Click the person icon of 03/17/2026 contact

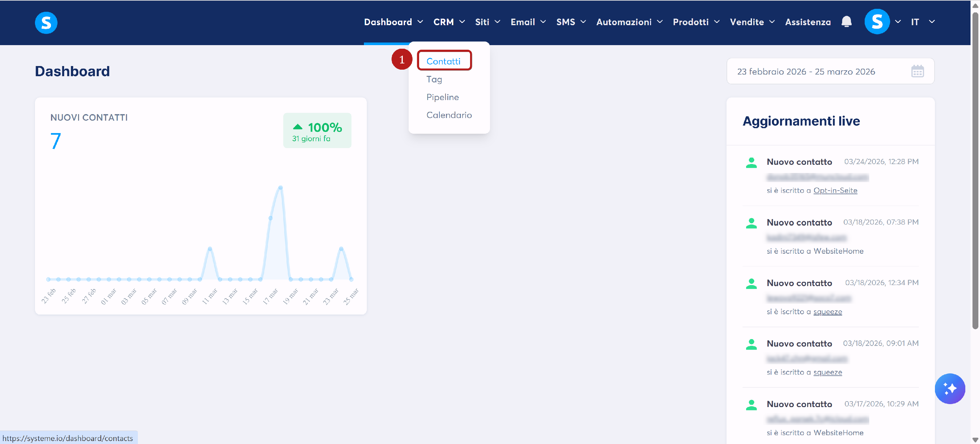[751, 405]
